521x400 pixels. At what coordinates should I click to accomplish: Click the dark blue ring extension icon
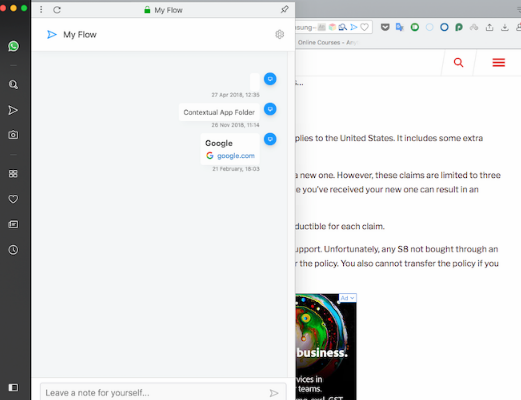(x=444, y=27)
